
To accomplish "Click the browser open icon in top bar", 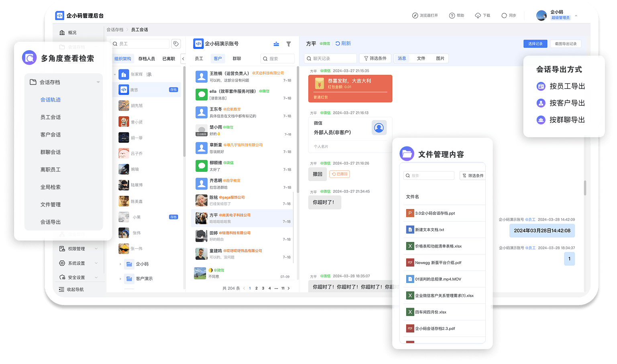I will point(415,16).
